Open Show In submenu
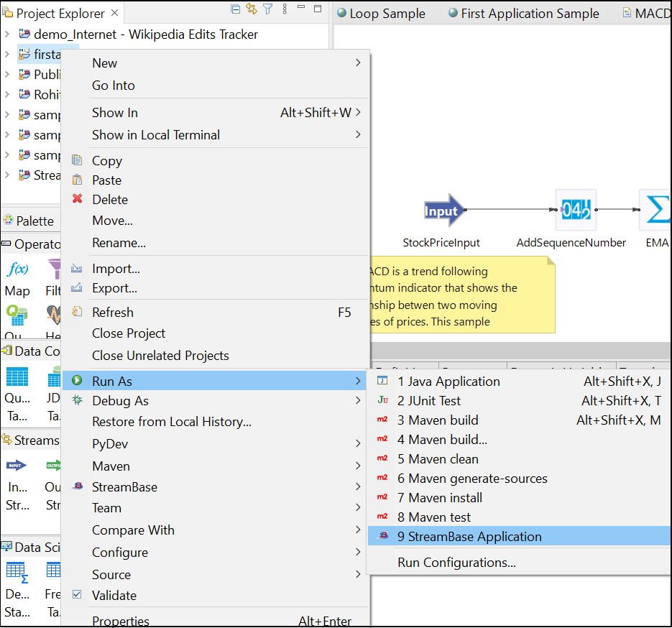672x628 pixels. (216, 113)
